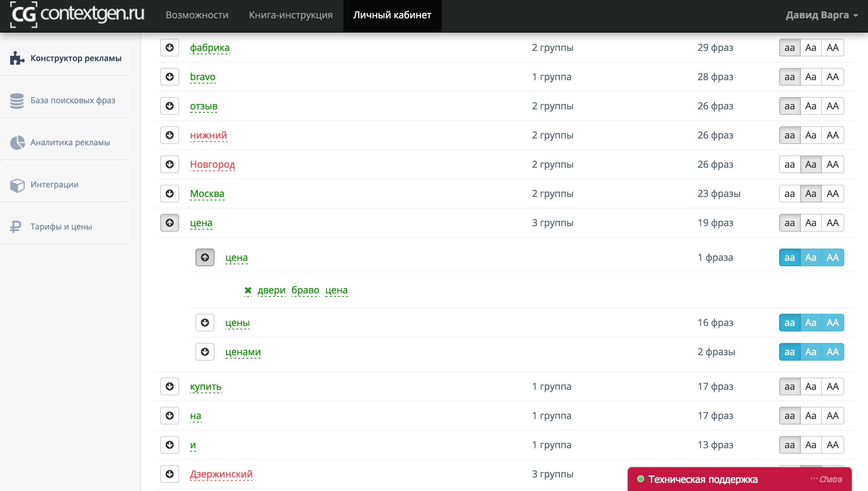Set Москва row to uppercase AA
This screenshot has width=868, height=491.
[x=832, y=194]
